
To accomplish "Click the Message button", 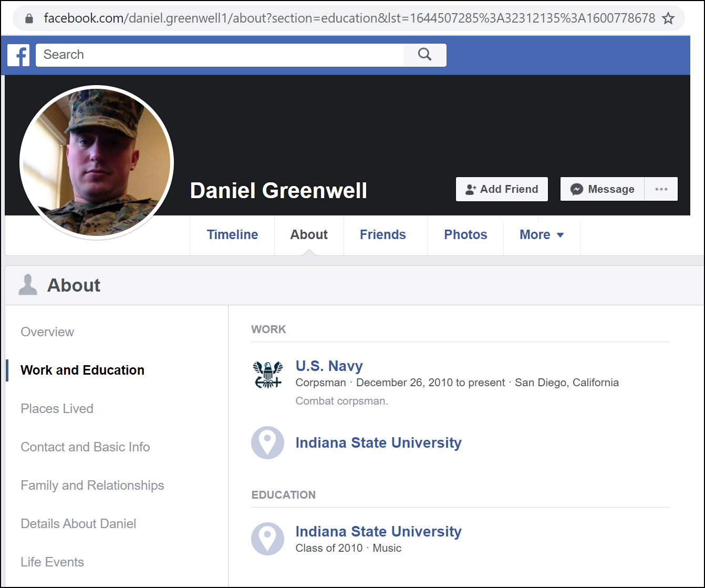I will click(x=603, y=189).
